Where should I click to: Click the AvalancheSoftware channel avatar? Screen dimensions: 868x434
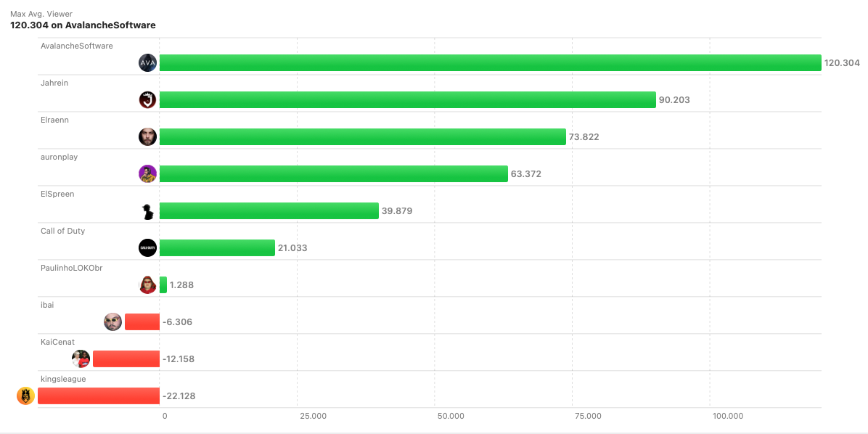147,62
